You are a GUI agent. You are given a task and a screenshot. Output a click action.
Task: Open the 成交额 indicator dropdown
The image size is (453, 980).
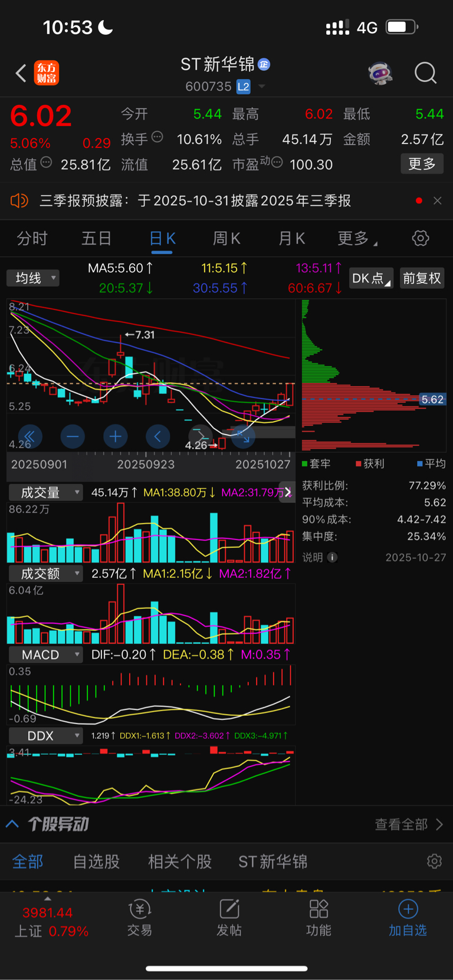pyautogui.click(x=45, y=573)
